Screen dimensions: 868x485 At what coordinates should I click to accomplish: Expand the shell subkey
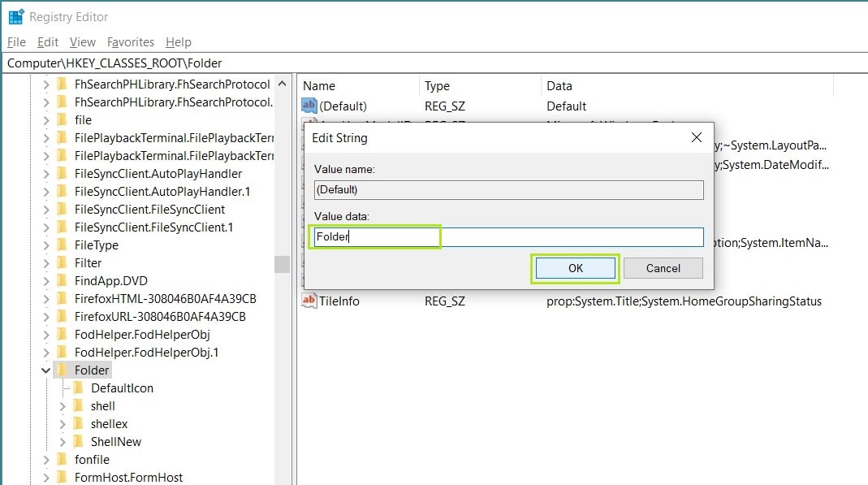click(x=62, y=406)
